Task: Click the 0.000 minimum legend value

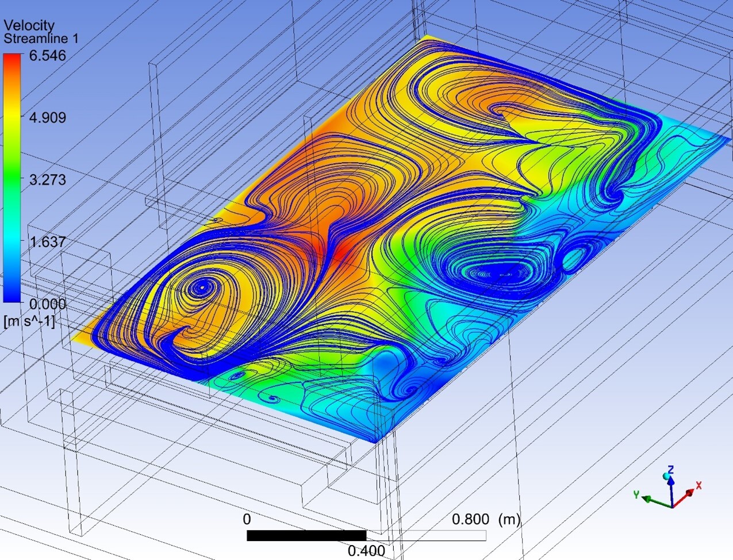Action: (x=48, y=304)
